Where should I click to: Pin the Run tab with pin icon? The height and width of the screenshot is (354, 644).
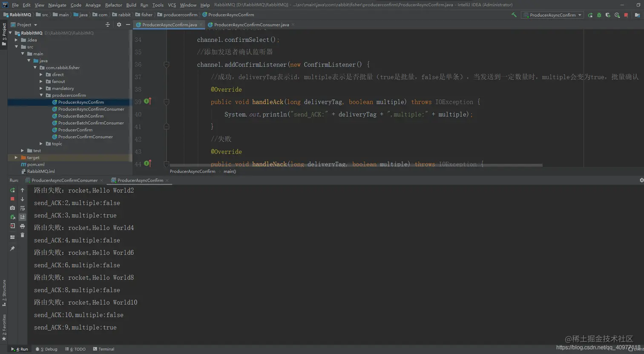[x=12, y=248]
